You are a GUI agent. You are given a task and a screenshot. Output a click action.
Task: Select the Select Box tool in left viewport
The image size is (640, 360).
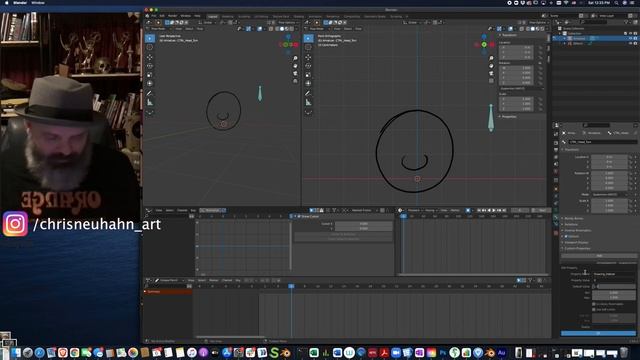pyautogui.click(x=150, y=38)
